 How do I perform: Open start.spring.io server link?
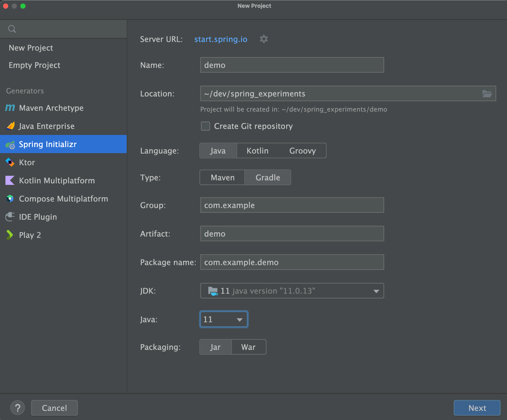click(x=221, y=39)
